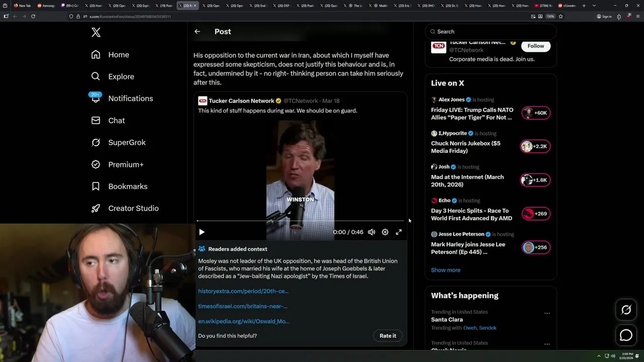The height and width of the screenshot is (362, 644).
Task: Switch to the (99+) Twitch browser tab
Action: pyautogui.click(x=69, y=6)
